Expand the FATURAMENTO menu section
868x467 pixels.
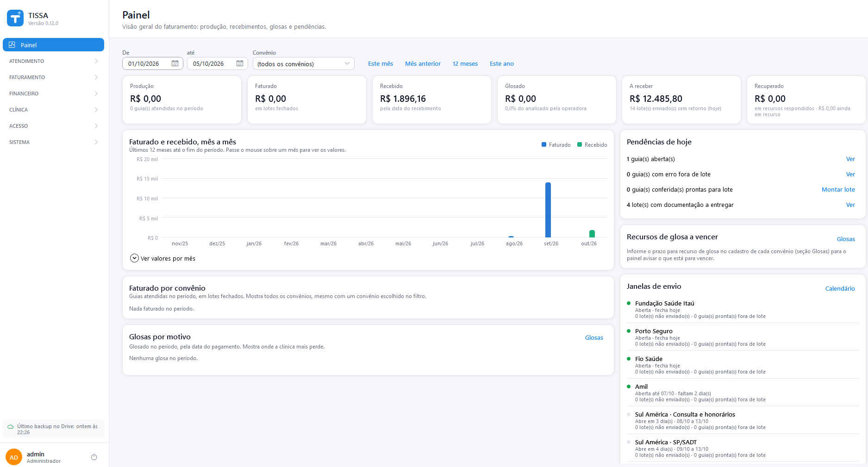click(53, 77)
